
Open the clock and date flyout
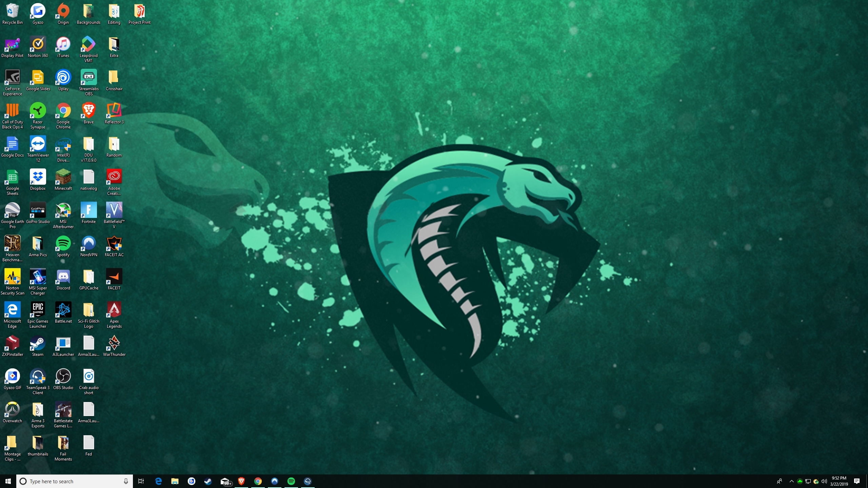click(x=839, y=481)
